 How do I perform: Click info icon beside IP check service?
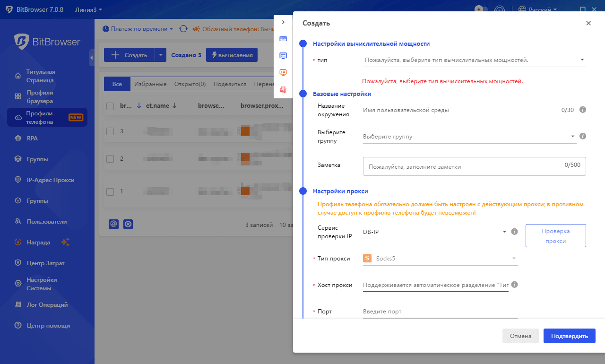(515, 232)
